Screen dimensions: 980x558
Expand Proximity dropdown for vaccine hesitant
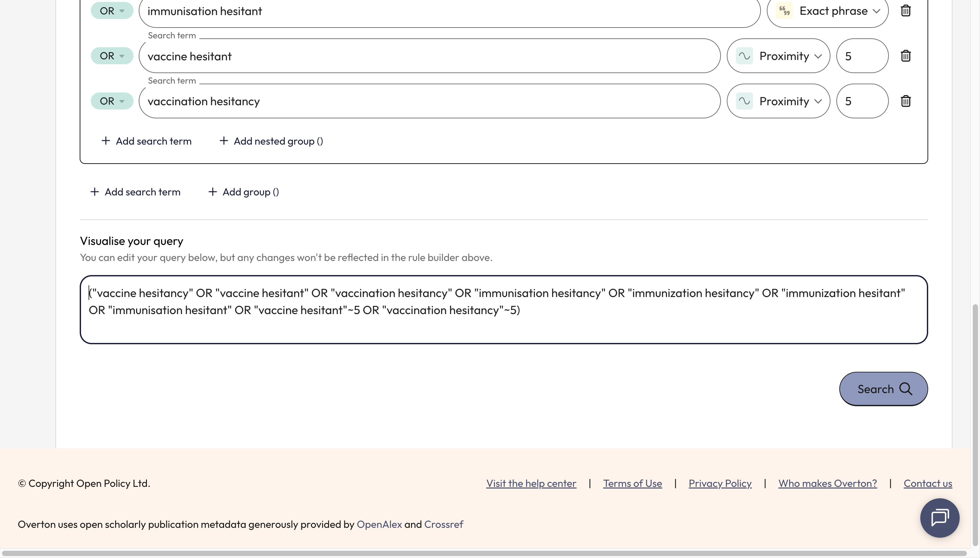(778, 55)
